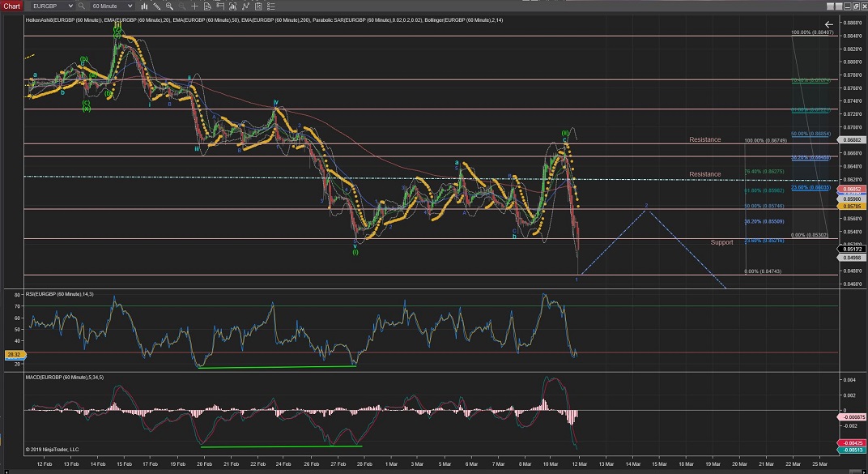The width and height of the screenshot is (868, 474).
Task: Click the left arrow scroll-back icon
Action: 828,24
